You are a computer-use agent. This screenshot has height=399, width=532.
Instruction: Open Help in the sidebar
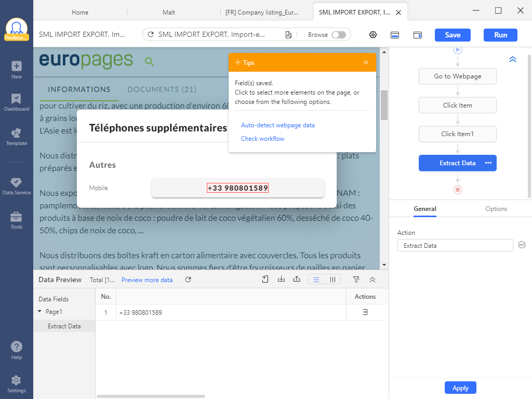point(16,350)
